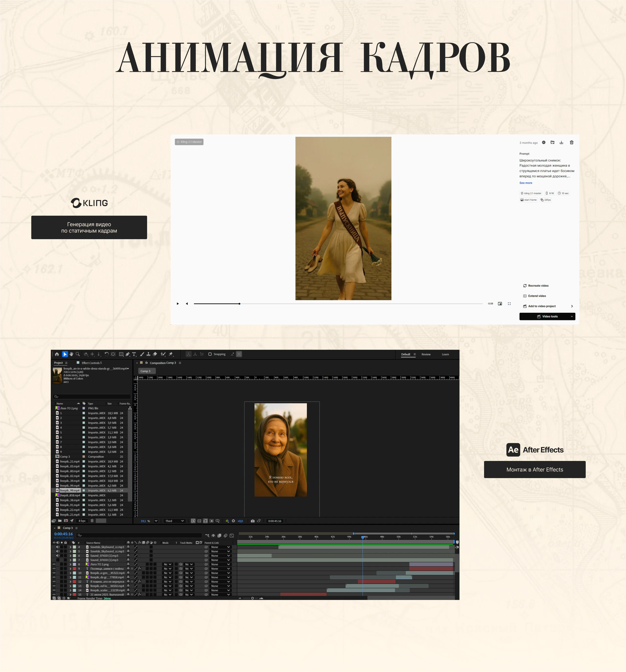Enable the Snapping checkbox

210,354
